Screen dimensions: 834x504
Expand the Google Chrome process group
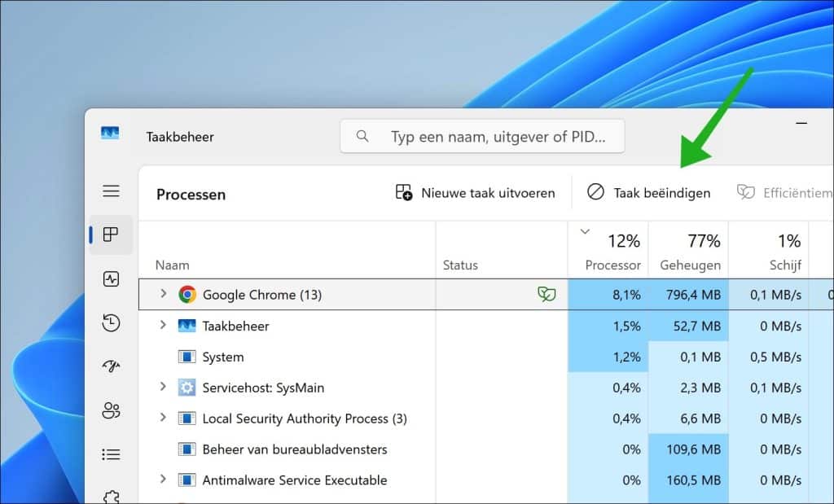(x=162, y=295)
